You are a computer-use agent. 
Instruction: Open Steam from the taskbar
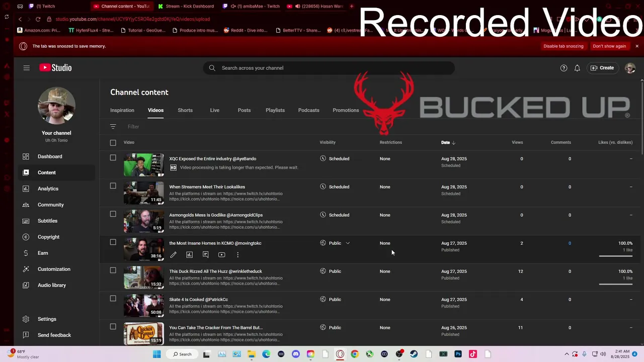coord(414,354)
